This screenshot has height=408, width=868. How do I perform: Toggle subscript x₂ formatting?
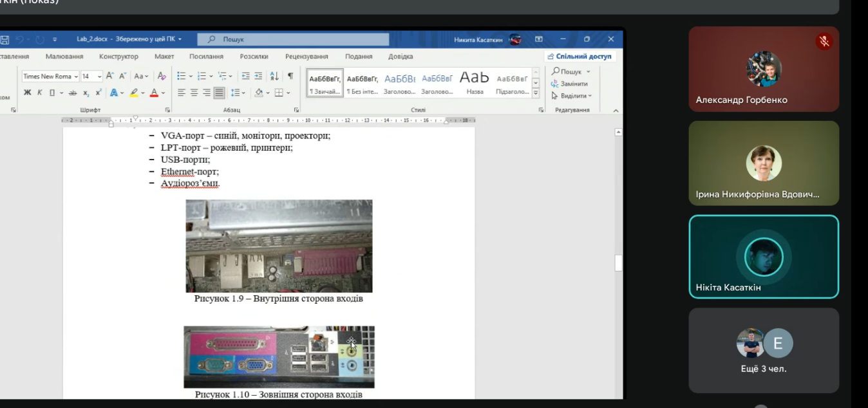86,93
